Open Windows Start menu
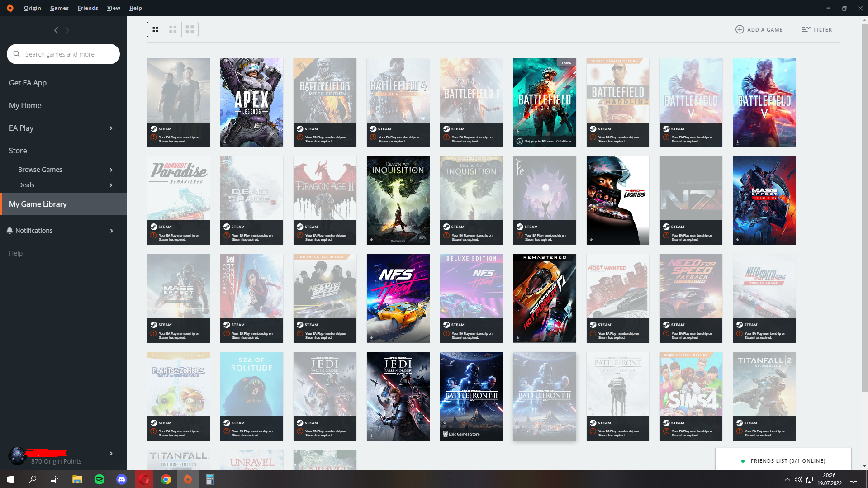The image size is (868, 488). 11,479
